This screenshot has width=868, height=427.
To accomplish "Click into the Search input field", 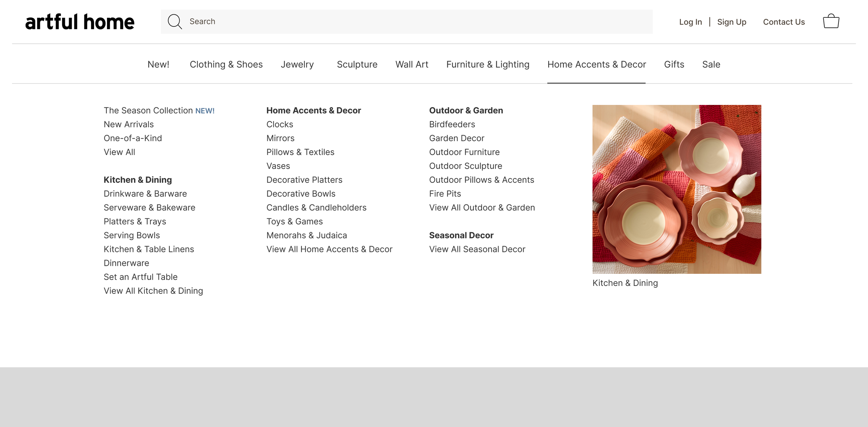I will coord(417,22).
